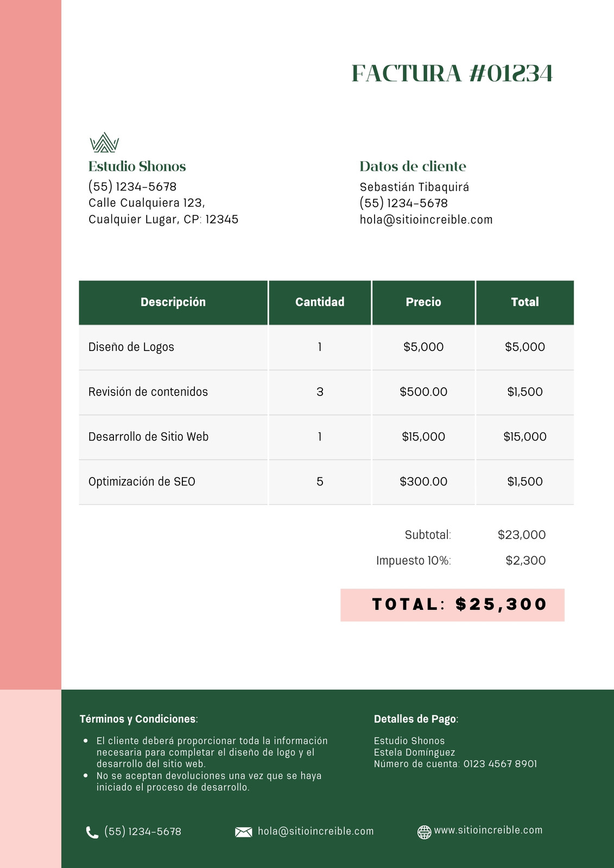The image size is (614, 868).
Task: Click the Descripción column header
Action: click(173, 302)
